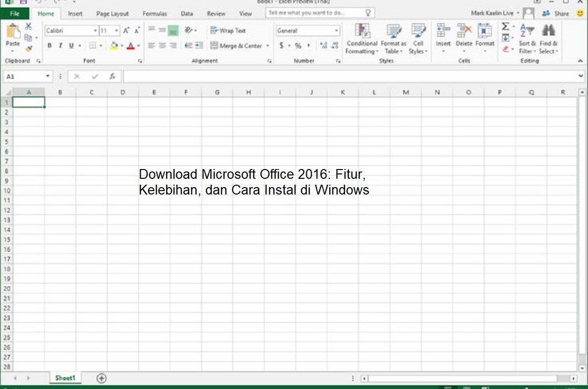
Task: Select the Format Painter brush icon
Action: click(x=28, y=49)
